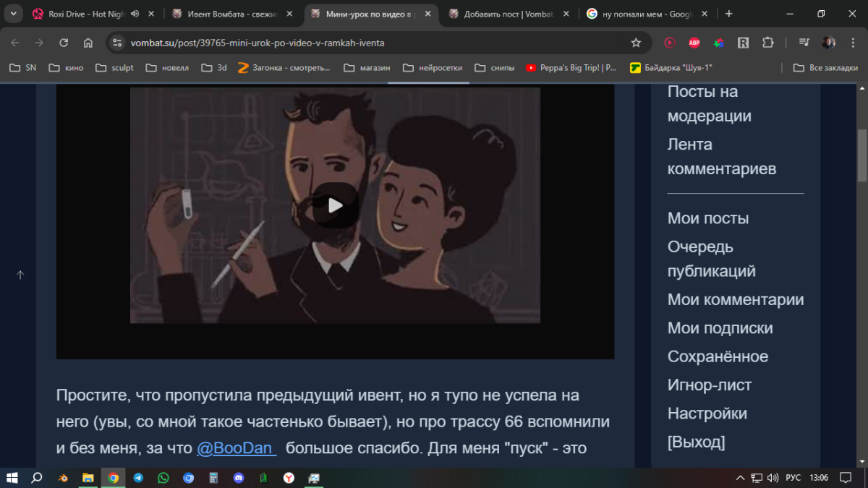This screenshot has width=868, height=488.
Task: Open Мои посты in sidebar
Action: 708,218
